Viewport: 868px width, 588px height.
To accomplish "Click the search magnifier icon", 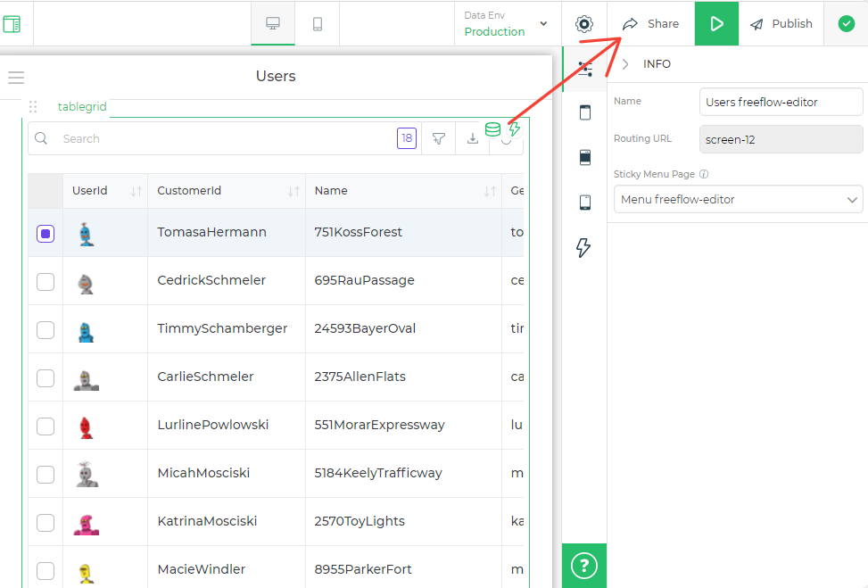I will coord(42,138).
